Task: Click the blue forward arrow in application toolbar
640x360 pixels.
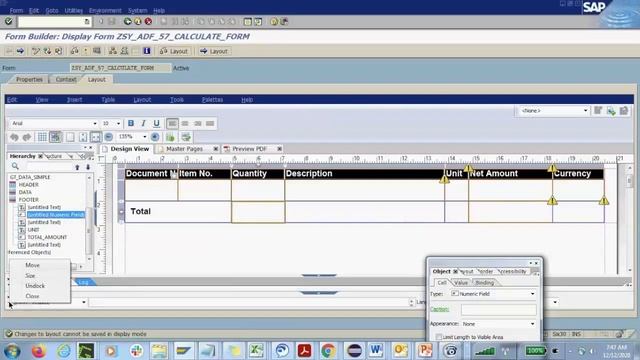Action: coord(20,51)
